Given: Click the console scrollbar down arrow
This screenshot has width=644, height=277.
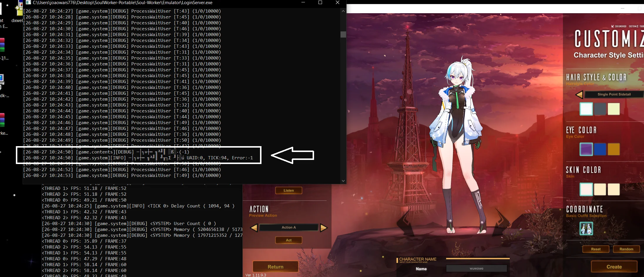Looking at the screenshot, I should pos(343,181).
